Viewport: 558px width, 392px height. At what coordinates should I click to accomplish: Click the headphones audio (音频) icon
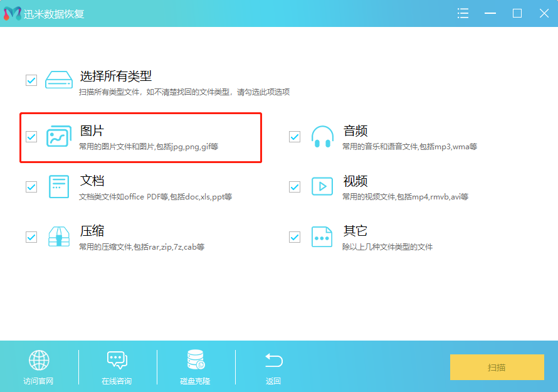point(322,136)
